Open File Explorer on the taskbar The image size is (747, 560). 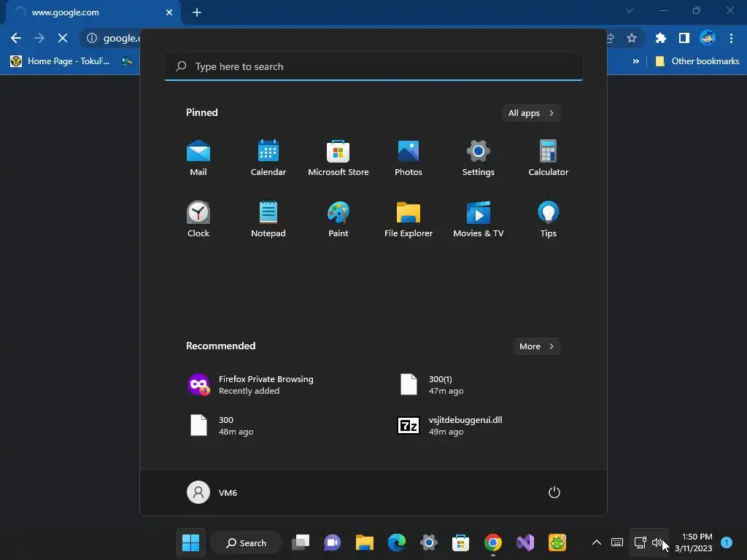(365, 542)
